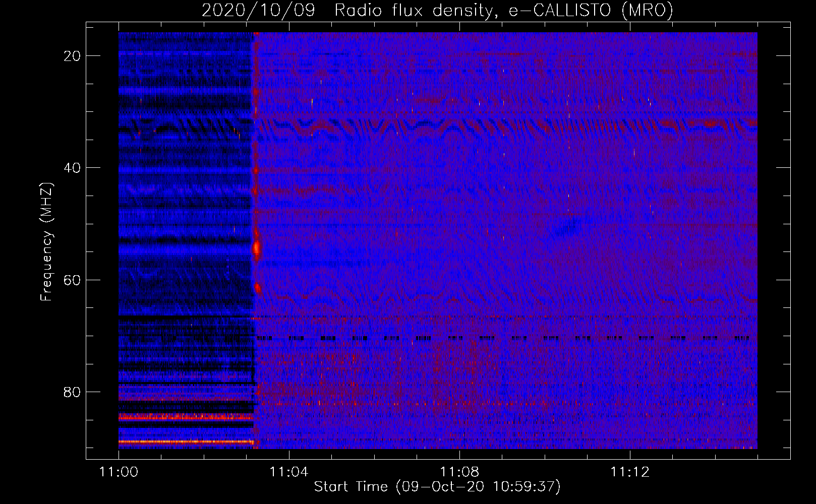Click the red burst spot near 61 MHz
Screen dimensions: 816x504
pos(258,287)
